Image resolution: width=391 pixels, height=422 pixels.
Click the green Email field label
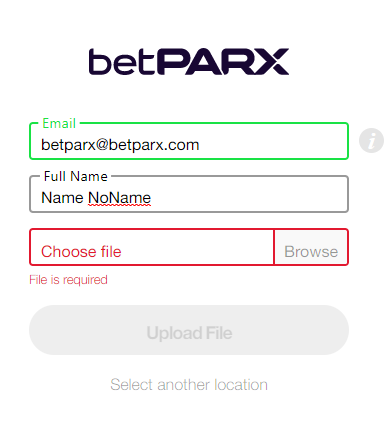click(59, 123)
